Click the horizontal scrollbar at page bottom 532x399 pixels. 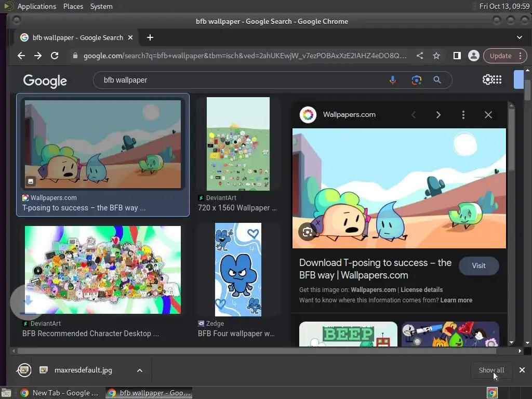tap(257, 351)
